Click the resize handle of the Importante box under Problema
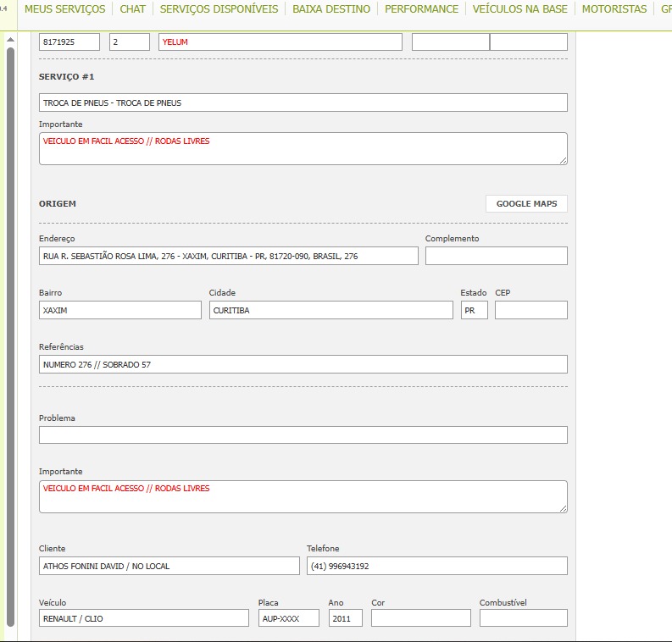The width and height of the screenshot is (672, 642). (563, 507)
